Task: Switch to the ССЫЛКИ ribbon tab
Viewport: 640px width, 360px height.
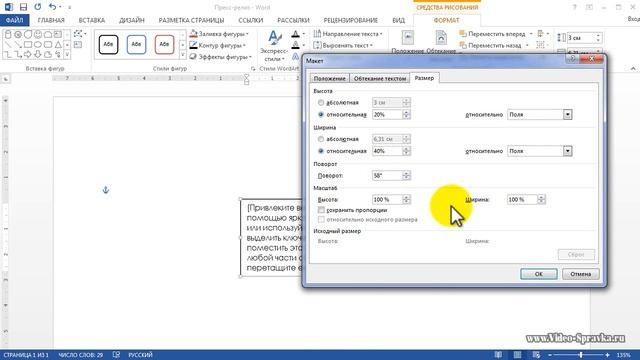Action: (x=251, y=20)
